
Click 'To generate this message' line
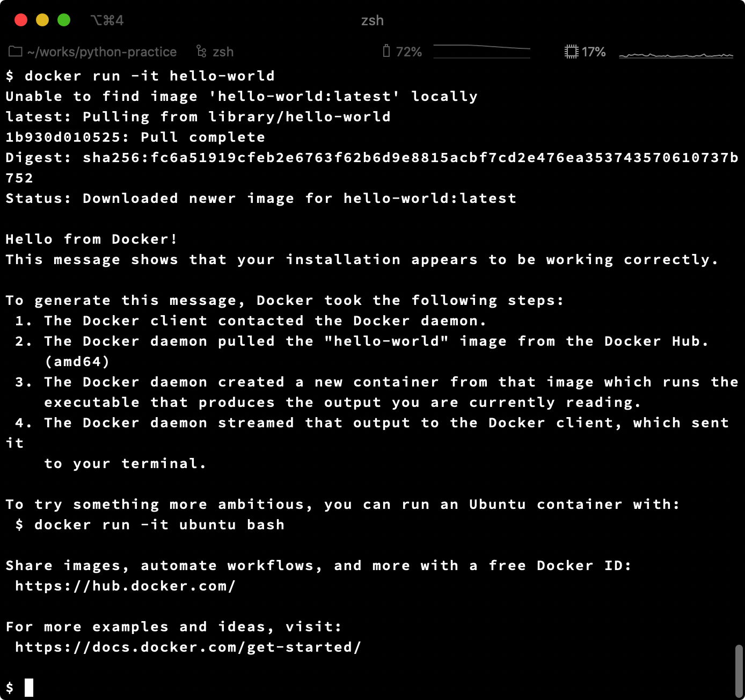285,300
